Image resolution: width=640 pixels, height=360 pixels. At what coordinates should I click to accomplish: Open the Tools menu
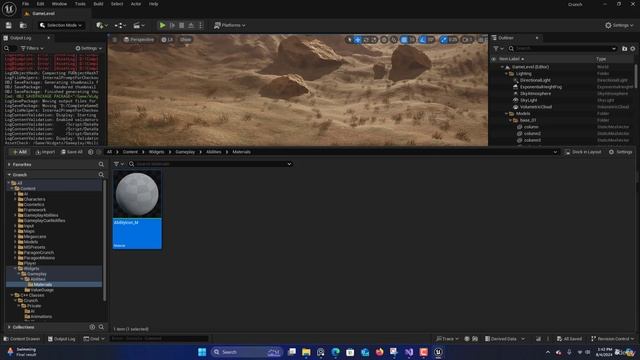click(x=80, y=4)
